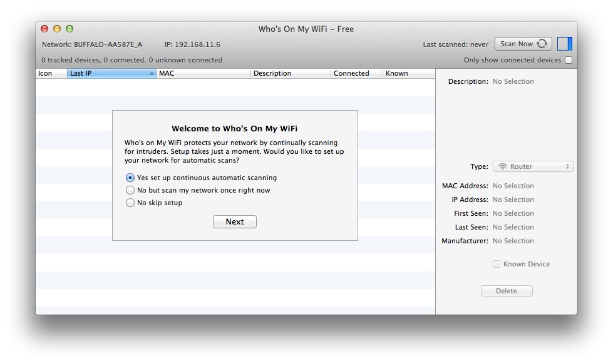Click the Description No Selection field
Viewport: 613px width, 364px height.
coord(513,82)
